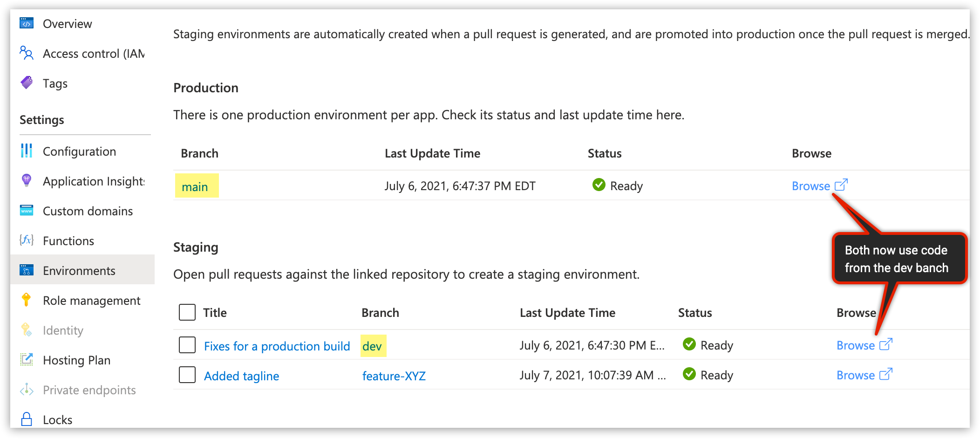Viewport: 980px width, 439px height.
Task: Click the Application Insights lightbulb icon
Action: click(x=27, y=181)
